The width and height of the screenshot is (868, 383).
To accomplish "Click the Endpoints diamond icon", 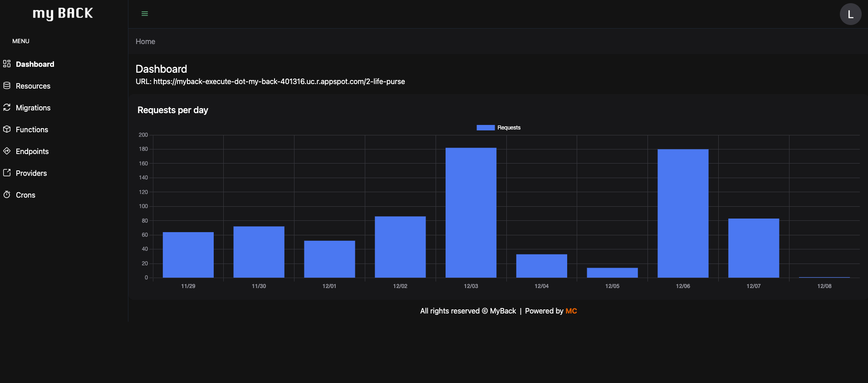I will [7, 151].
